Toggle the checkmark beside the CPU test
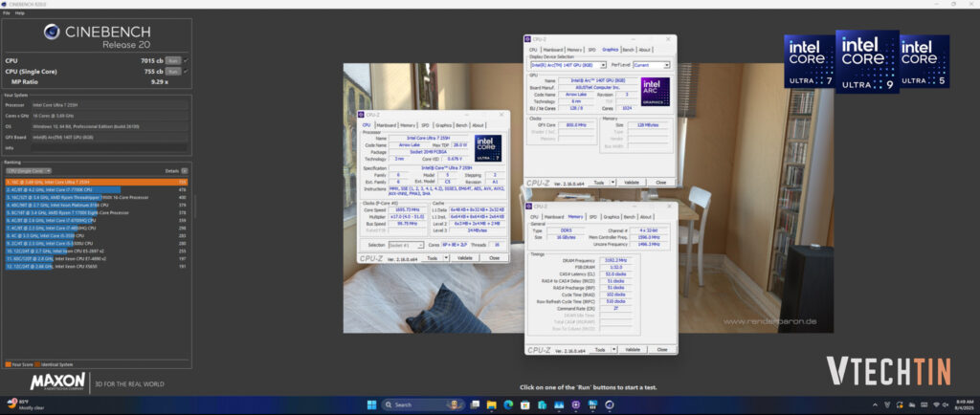Screen dimensions: 980x415 click(186, 60)
